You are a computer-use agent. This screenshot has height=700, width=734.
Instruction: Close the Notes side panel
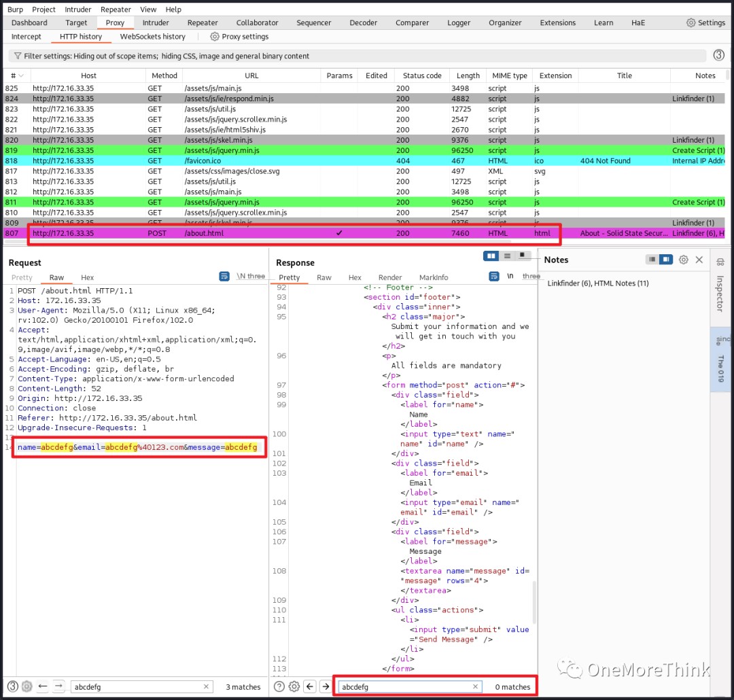(x=699, y=260)
